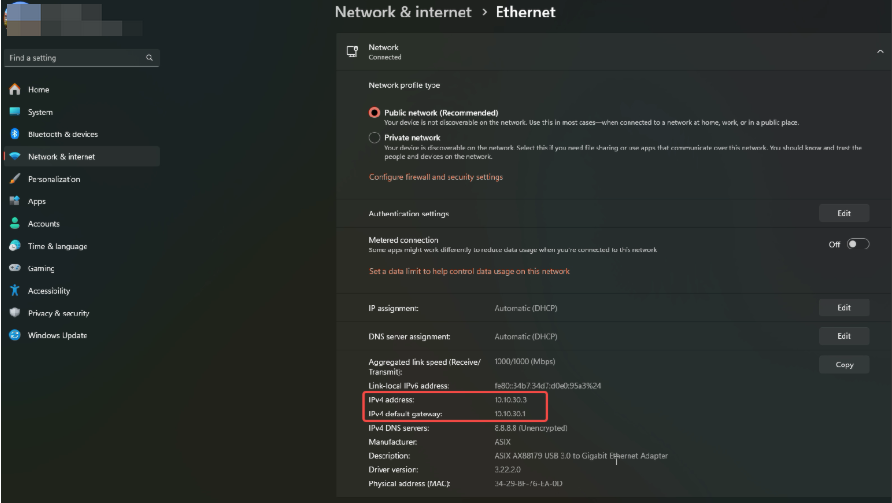Select Private network radio button

pos(375,138)
